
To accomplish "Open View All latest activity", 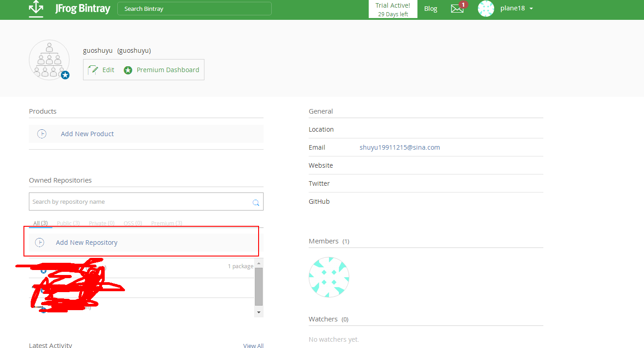I will coord(253,345).
